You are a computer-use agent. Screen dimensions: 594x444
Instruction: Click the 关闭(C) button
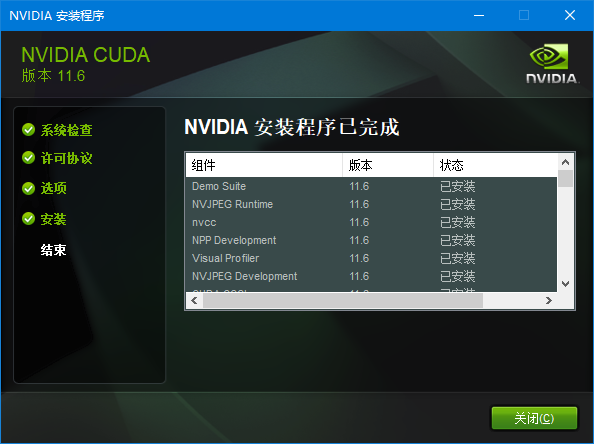[534, 418]
